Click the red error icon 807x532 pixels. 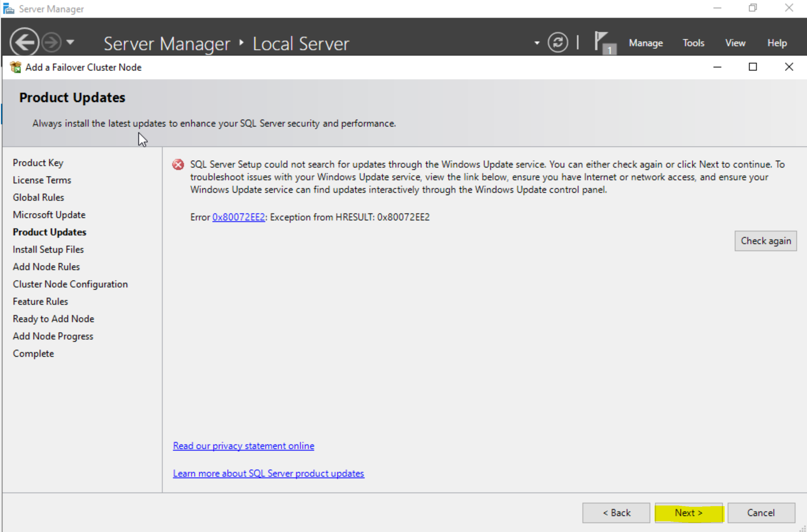click(x=178, y=165)
